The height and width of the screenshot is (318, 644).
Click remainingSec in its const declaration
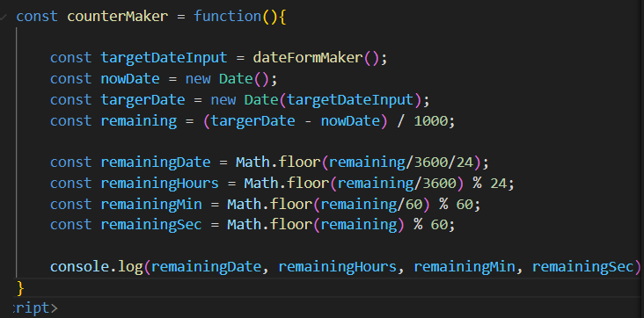[151, 225]
